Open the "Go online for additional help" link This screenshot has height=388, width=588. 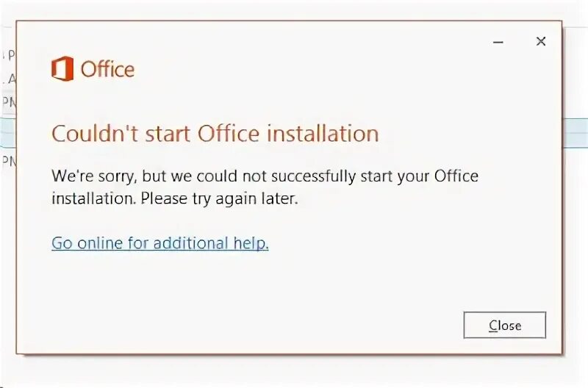(159, 243)
